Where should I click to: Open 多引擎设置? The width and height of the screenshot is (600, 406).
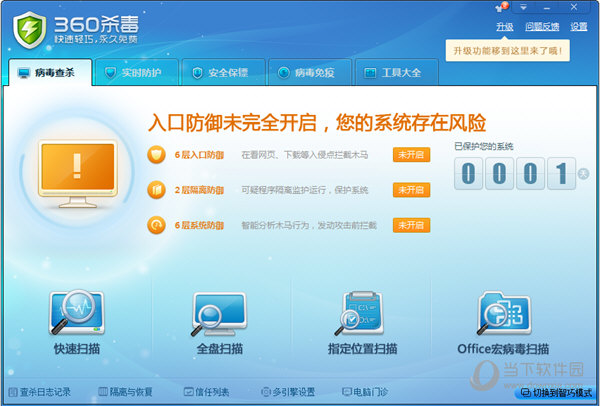pos(288,392)
